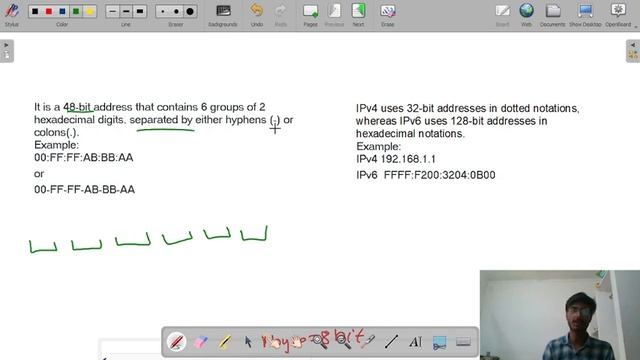Image resolution: width=640 pixels, height=360 pixels.
Task: Choose the thick line width
Action: coord(140,11)
